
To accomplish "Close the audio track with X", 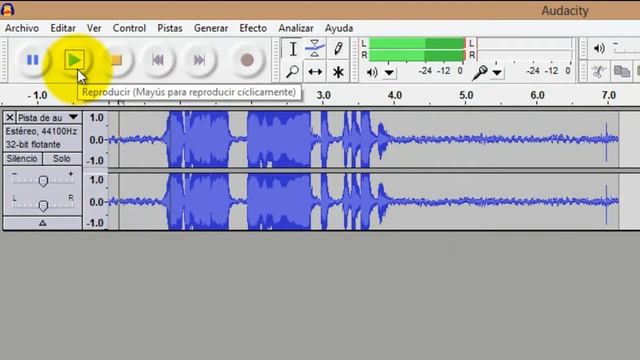I will pyautogui.click(x=10, y=118).
